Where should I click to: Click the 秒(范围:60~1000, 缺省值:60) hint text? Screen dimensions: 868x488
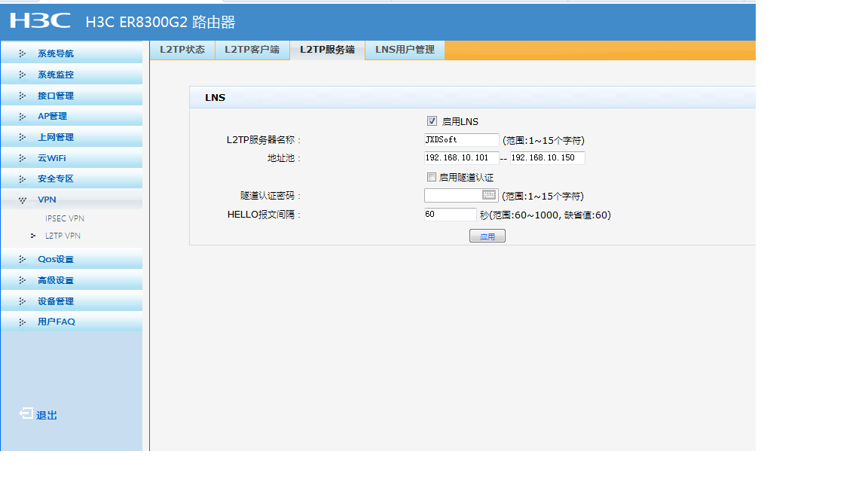tap(546, 215)
